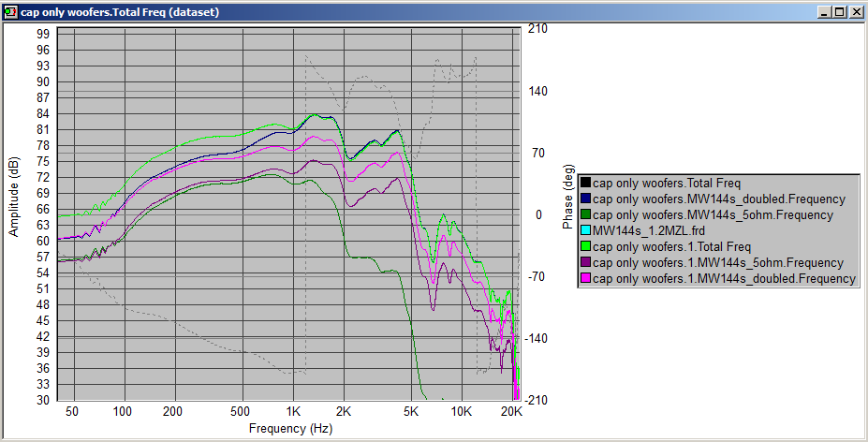
Task: Close the cap only woofers dataset window
Action: 855,11
